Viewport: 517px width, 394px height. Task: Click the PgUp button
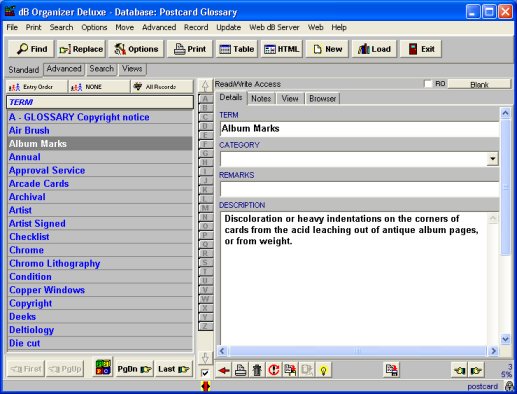(65, 369)
